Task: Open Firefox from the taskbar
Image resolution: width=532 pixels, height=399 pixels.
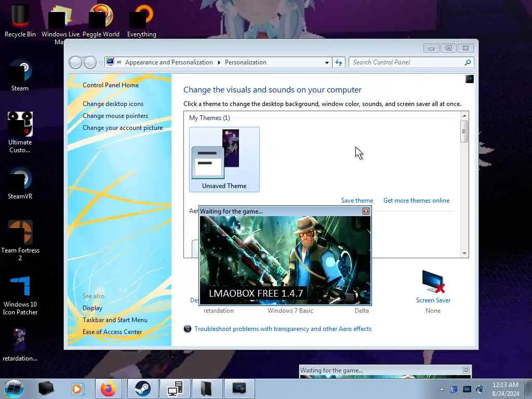Action: [x=109, y=389]
